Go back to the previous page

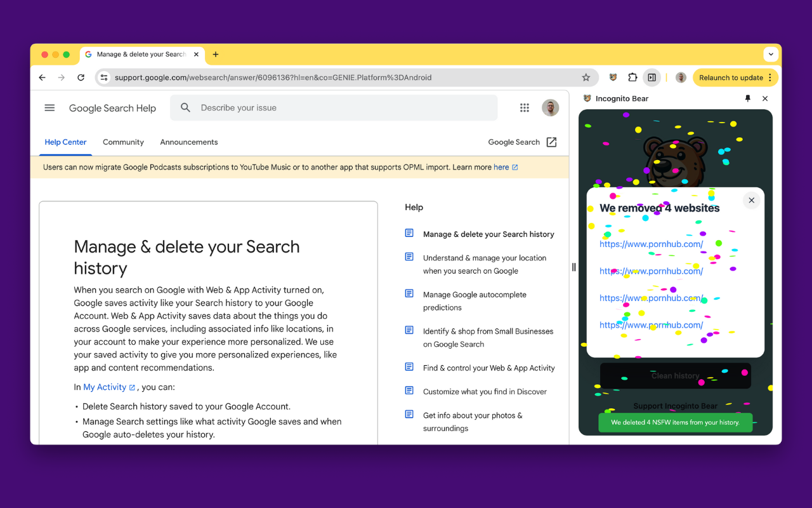click(43, 77)
